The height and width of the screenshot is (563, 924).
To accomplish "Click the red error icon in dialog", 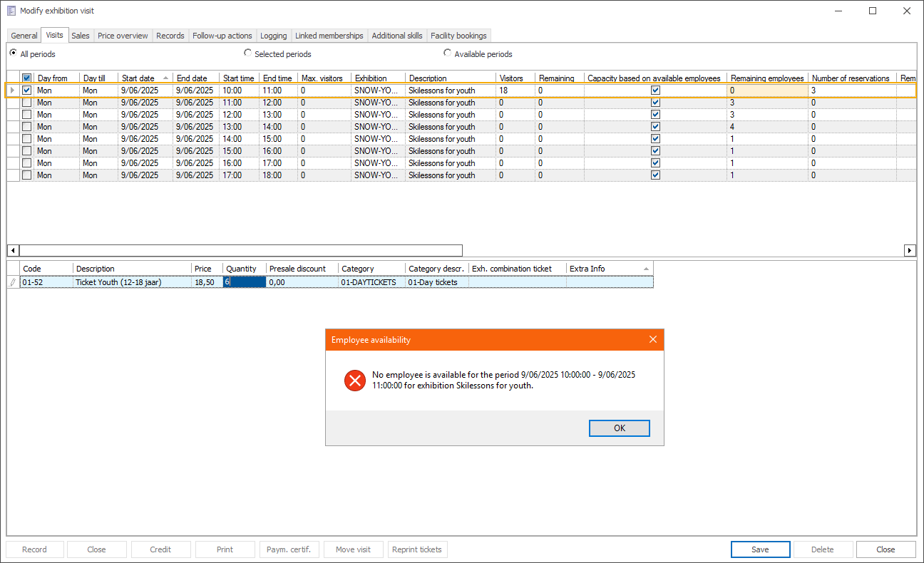I will coord(354,381).
